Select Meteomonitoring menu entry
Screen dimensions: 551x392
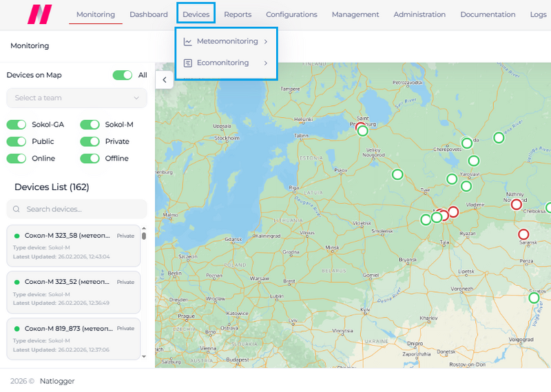click(x=227, y=41)
